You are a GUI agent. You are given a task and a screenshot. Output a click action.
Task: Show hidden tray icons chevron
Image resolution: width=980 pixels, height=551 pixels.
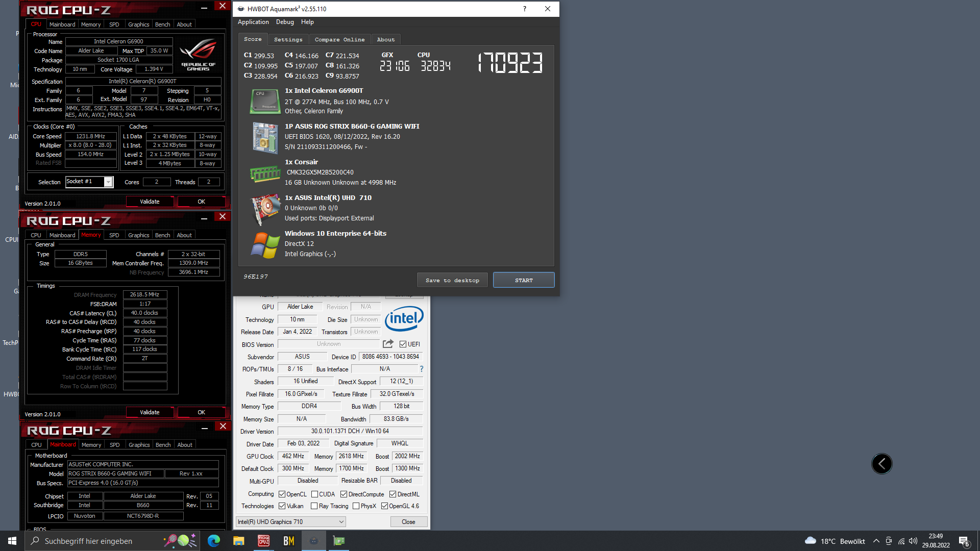[x=876, y=541]
